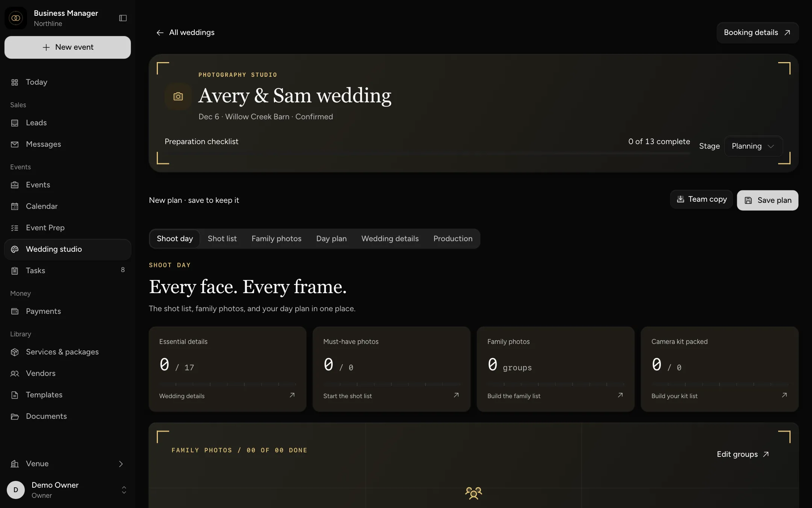Image resolution: width=812 pixels, height=508 pixels.
Task: Click the camera icon beside wedding title
Action: coord(178,96)
